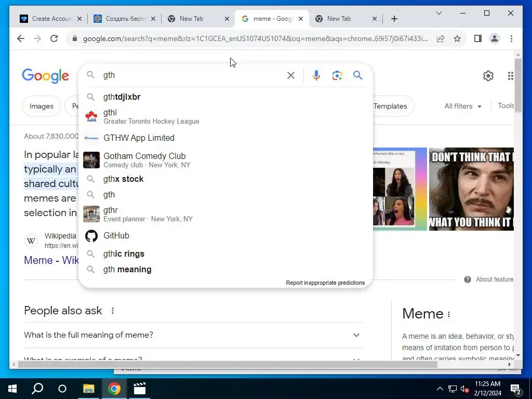Screen dimensions: 532x399
Task: Open Kardashian meme collage image
Action: pos(400,189)
